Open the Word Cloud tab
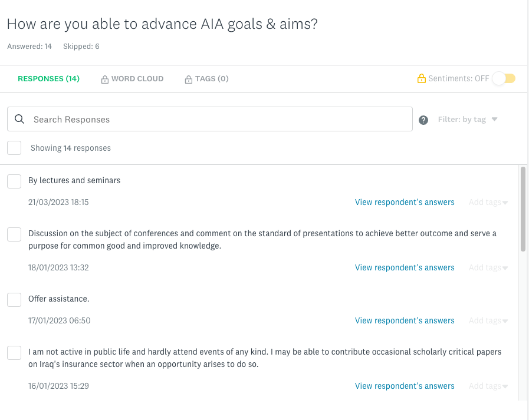 pos(137,78)
